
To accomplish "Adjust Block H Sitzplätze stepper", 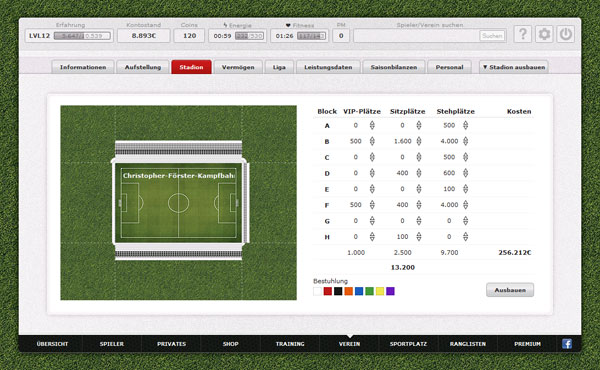I will 419,236.
